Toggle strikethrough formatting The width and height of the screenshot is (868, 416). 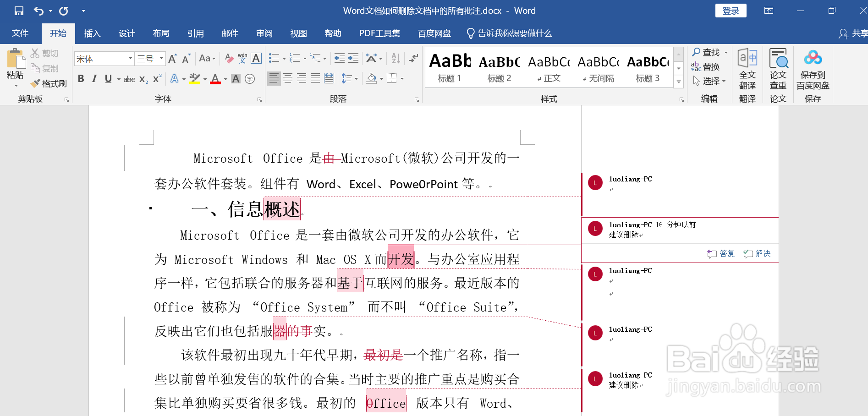click(x=129, y=79)
